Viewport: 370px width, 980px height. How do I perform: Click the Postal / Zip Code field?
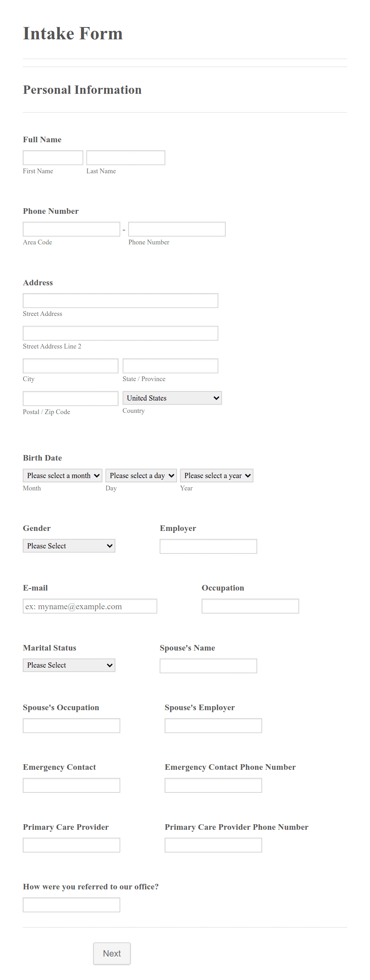coord(70,398)
